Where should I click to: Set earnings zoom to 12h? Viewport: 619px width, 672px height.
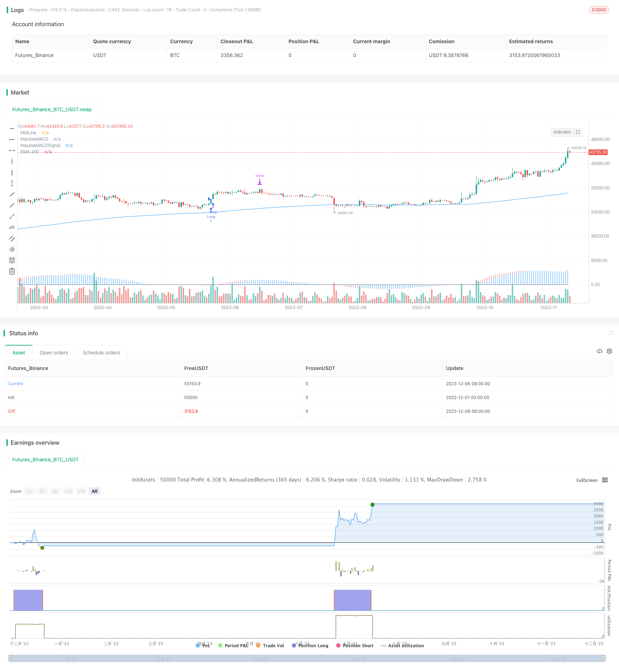[x=68, y=491]
